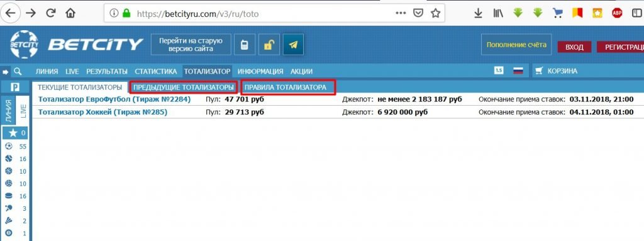
Task: Open the Adblock Plus extension
Action: (617, 13)
